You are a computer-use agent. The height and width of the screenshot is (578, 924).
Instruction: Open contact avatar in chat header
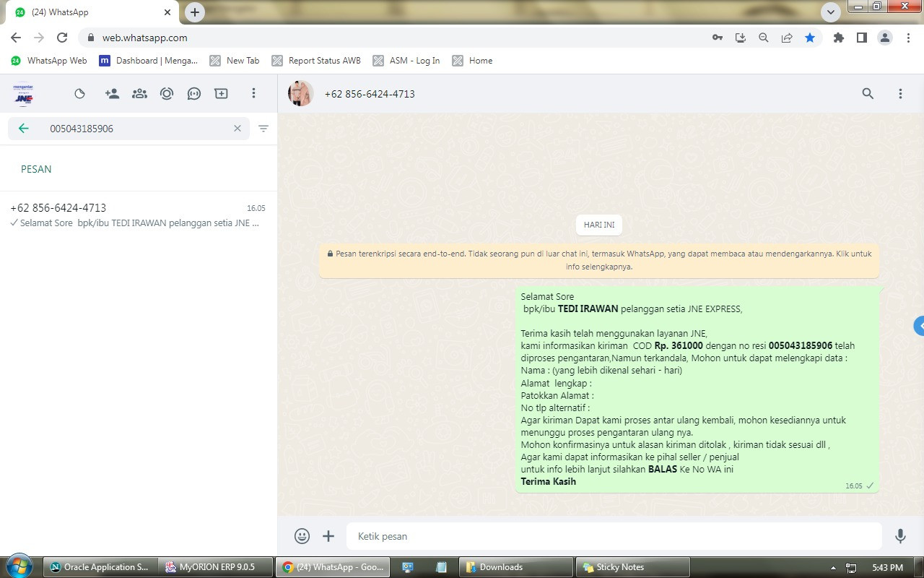pyautogui.click(x=301, y=94)
